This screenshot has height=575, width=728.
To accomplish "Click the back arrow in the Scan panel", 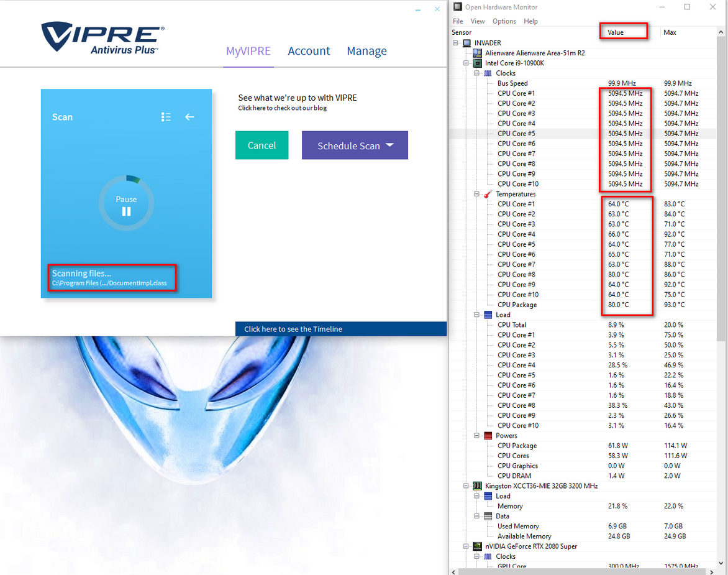I will coord(189,117).
